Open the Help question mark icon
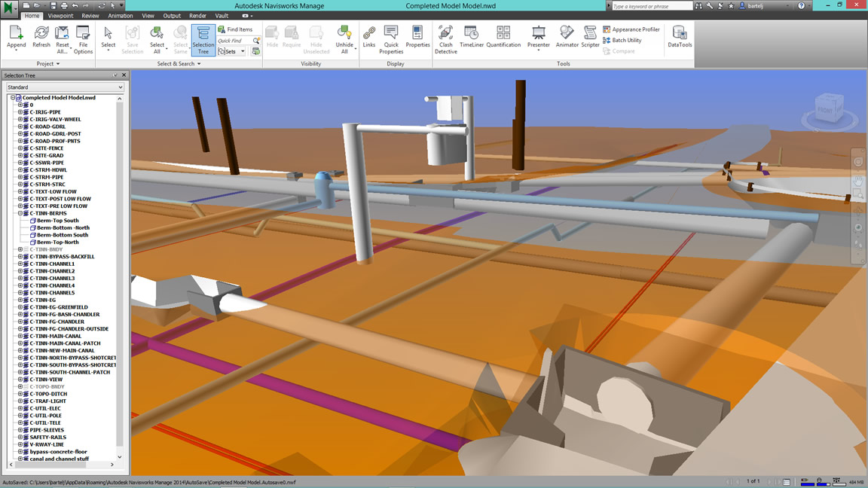This screenshot has width=868, height=488. pos(801,5)
